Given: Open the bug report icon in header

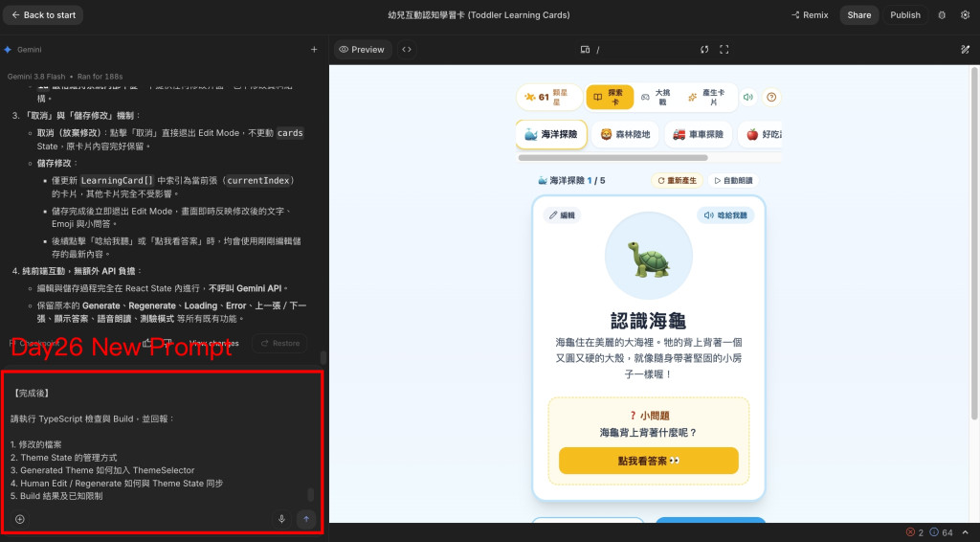Looking at the screenshot, I should pyautogui.click(x=942, y=15).
